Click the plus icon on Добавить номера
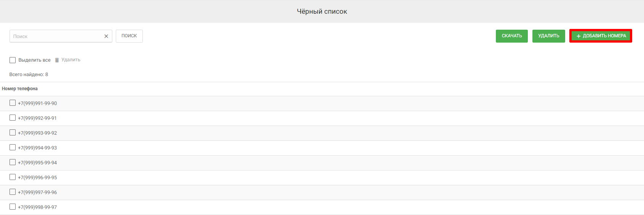This screenshot has height=215, width=644. [578, 36]
